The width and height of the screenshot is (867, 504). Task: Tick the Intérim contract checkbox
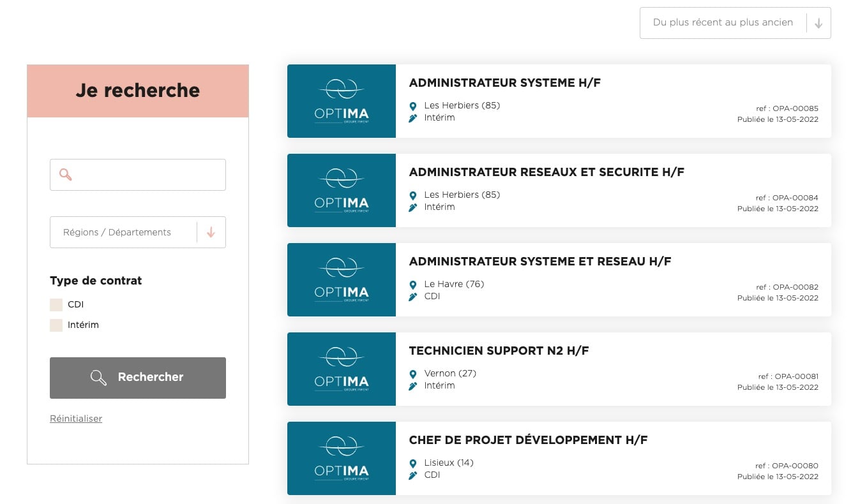(56, 325)
